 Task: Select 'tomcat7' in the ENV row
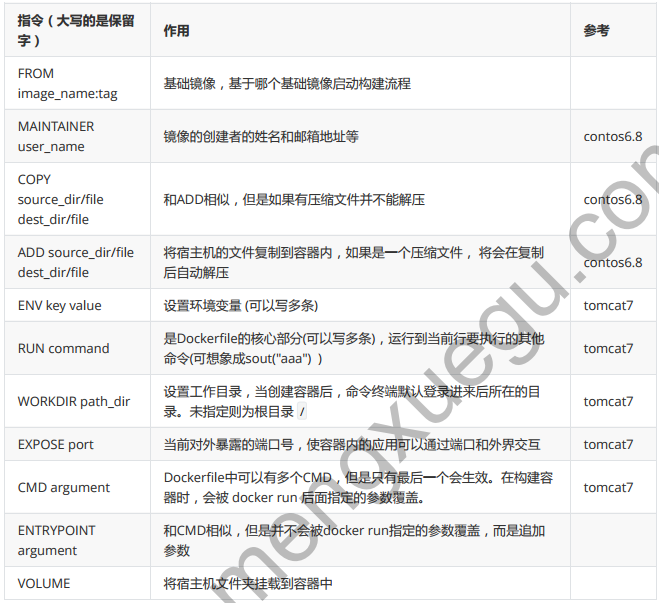(x=608, y=305)
